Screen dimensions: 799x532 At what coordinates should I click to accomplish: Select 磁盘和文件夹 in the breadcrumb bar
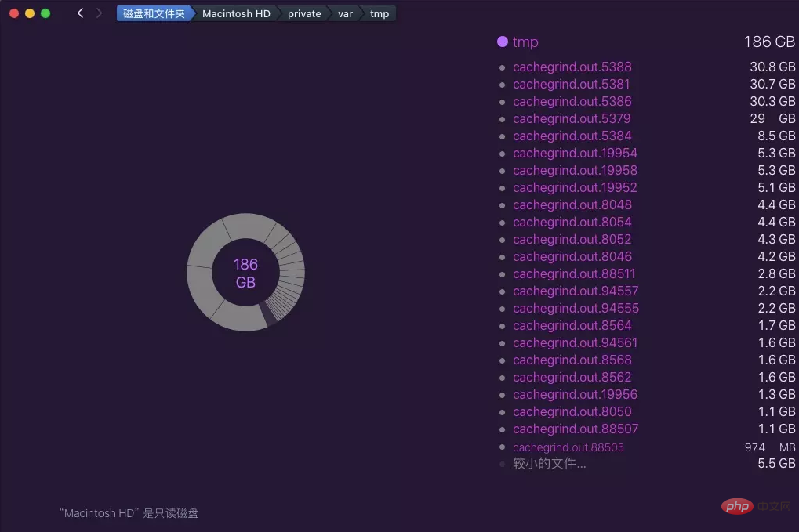[x=154, y=13]
